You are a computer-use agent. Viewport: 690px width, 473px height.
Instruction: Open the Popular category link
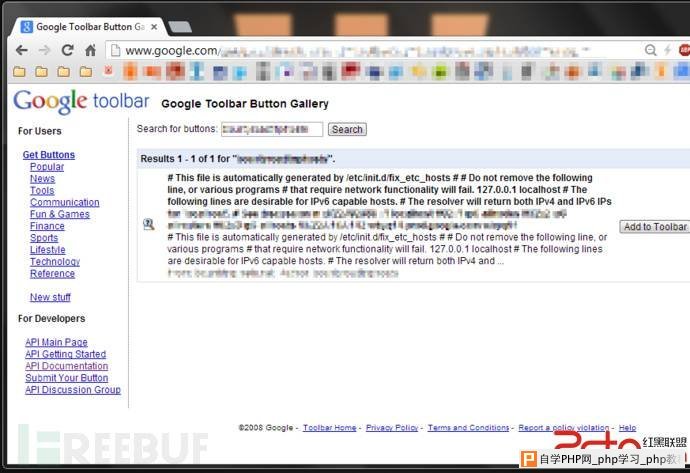[47, 167]
